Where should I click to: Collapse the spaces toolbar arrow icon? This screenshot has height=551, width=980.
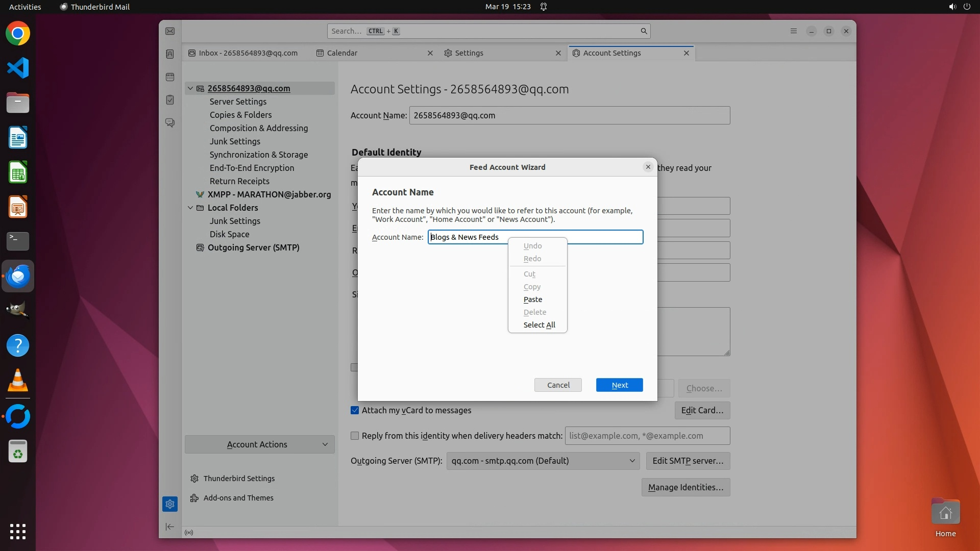click(170, 527)
